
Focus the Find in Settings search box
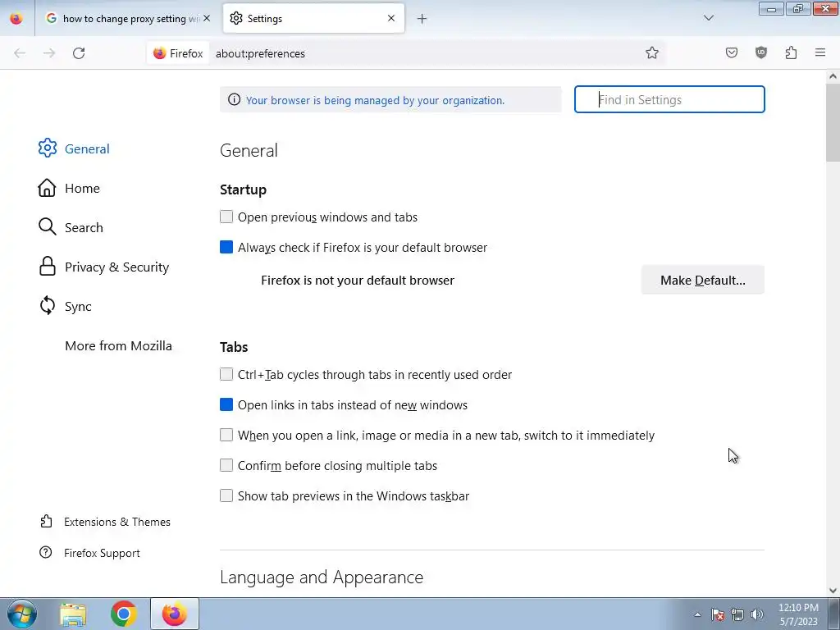click(669, 99)
